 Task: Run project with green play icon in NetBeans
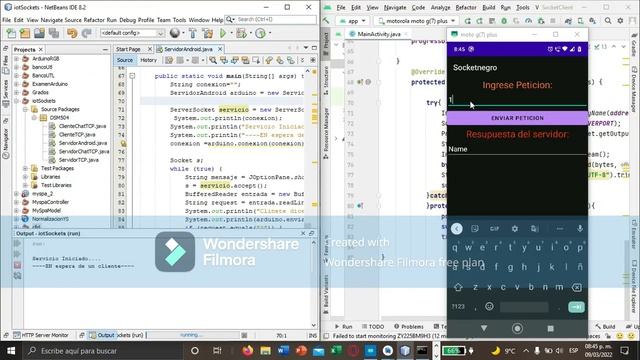tap(223, 33)
